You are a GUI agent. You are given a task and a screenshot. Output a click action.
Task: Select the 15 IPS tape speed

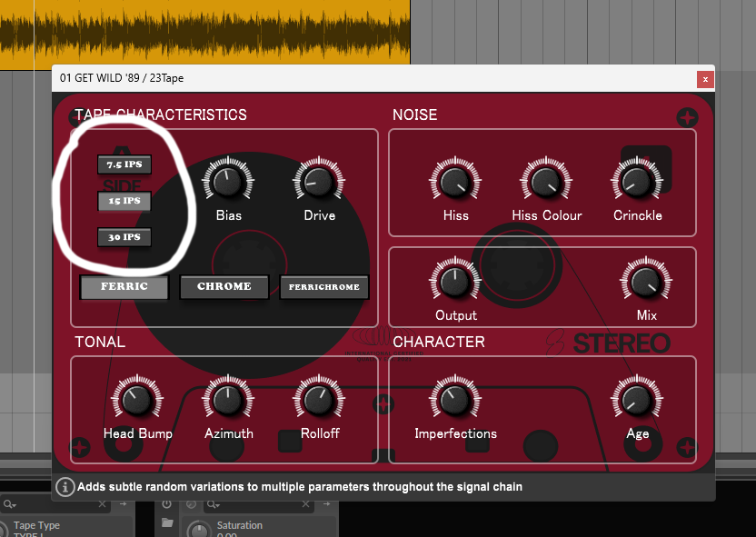click(x=124, y=201)
